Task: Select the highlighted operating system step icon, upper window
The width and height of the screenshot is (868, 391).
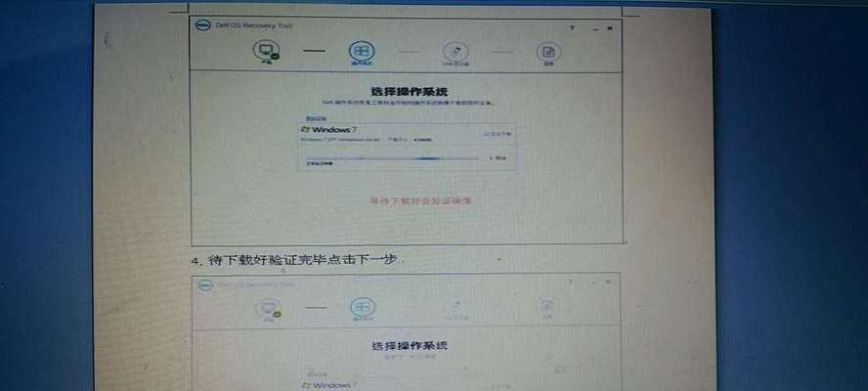Action: [x=362, y=51]
